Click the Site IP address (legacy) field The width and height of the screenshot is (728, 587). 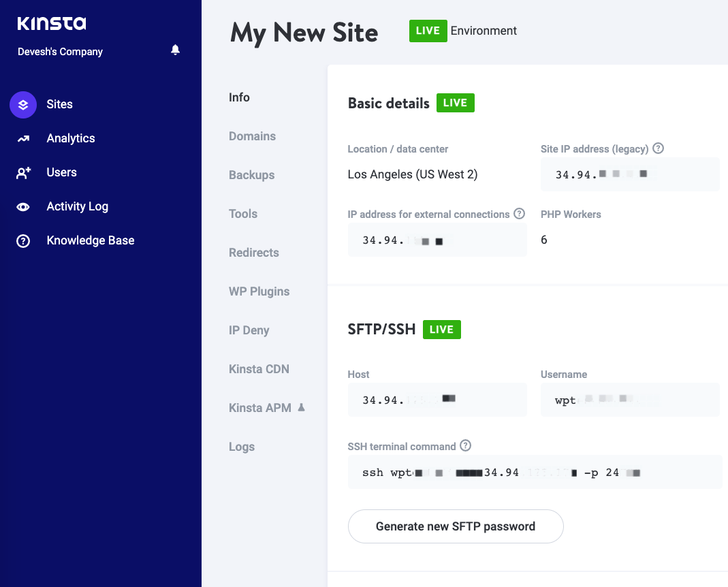630,174
